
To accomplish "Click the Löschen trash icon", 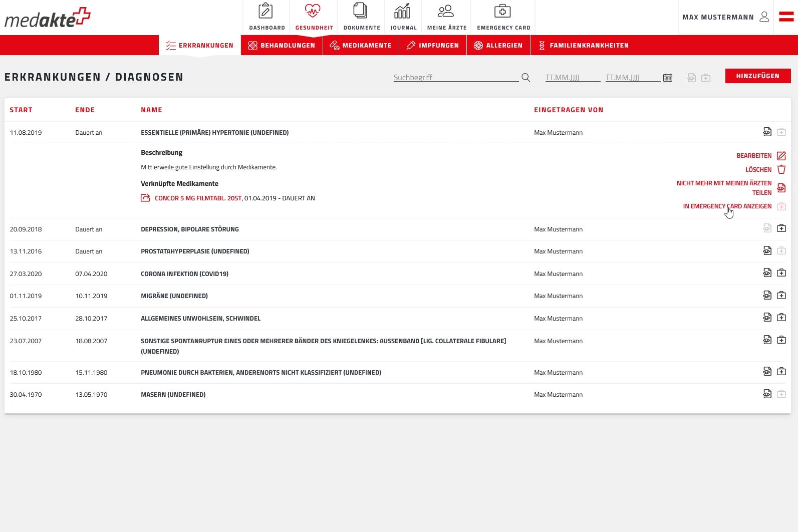I will point(781,170).
